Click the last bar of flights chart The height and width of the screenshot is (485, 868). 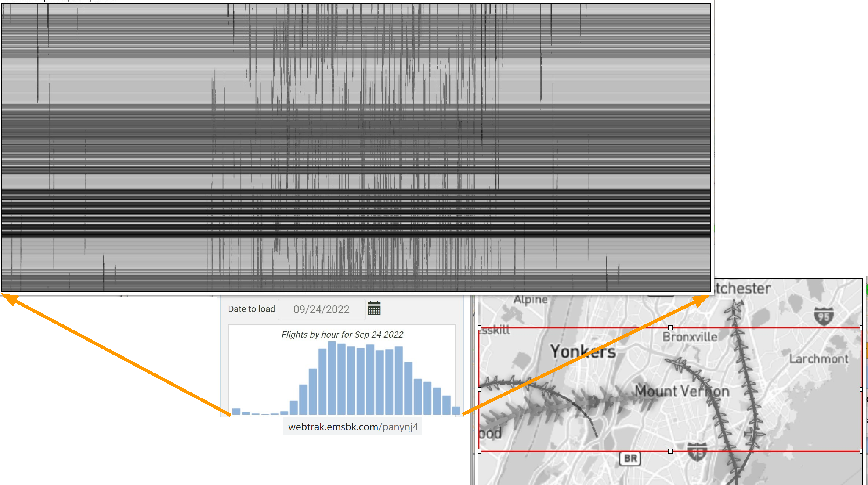(456, 410)
